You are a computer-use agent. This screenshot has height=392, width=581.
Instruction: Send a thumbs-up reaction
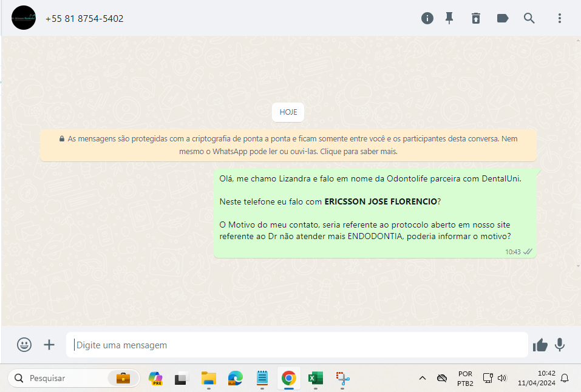(540, 345)
